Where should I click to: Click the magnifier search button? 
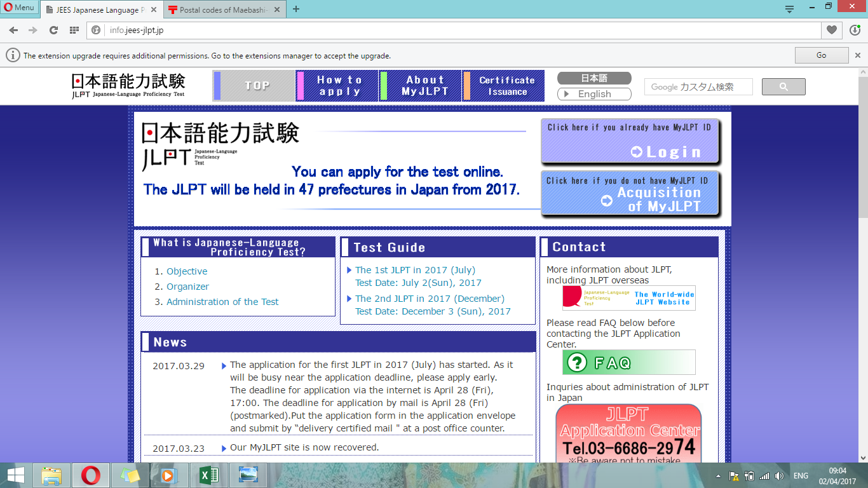tap(783, 87)
